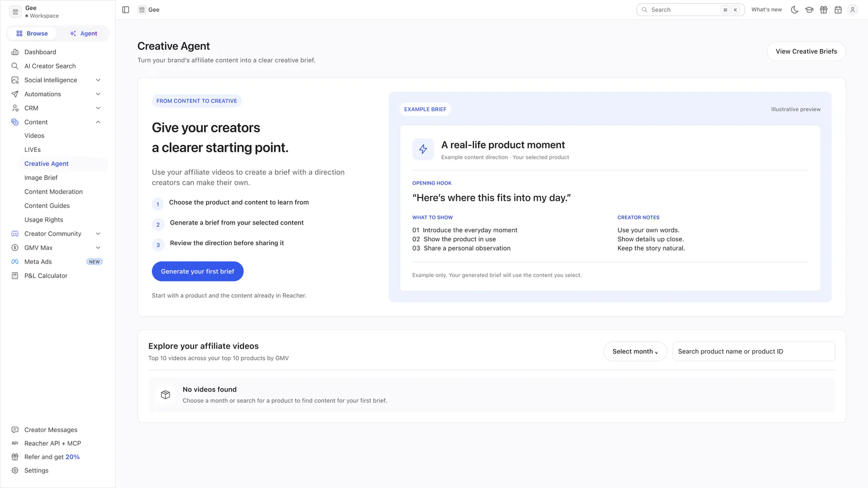
Task: Click the Social Intelligence icon
Action: click(15, 80)
